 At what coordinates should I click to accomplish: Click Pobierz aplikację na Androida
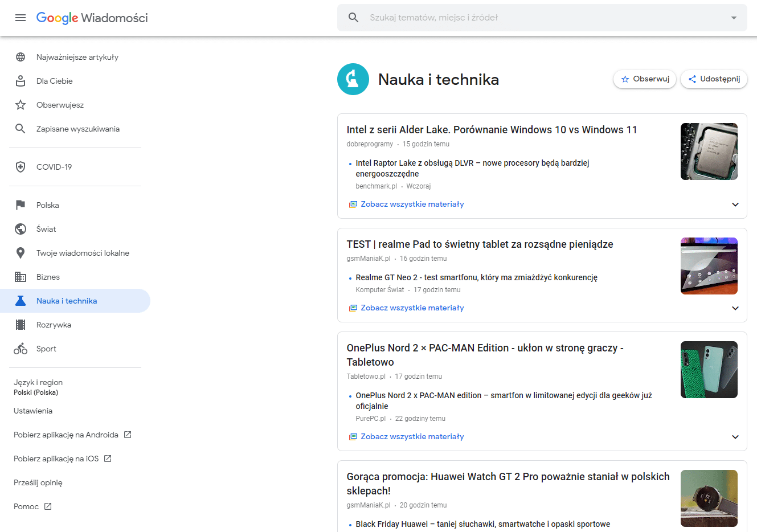66,435
